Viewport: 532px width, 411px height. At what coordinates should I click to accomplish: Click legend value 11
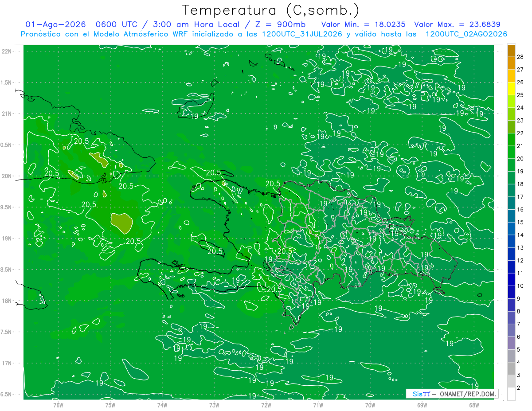click(520, 273)
